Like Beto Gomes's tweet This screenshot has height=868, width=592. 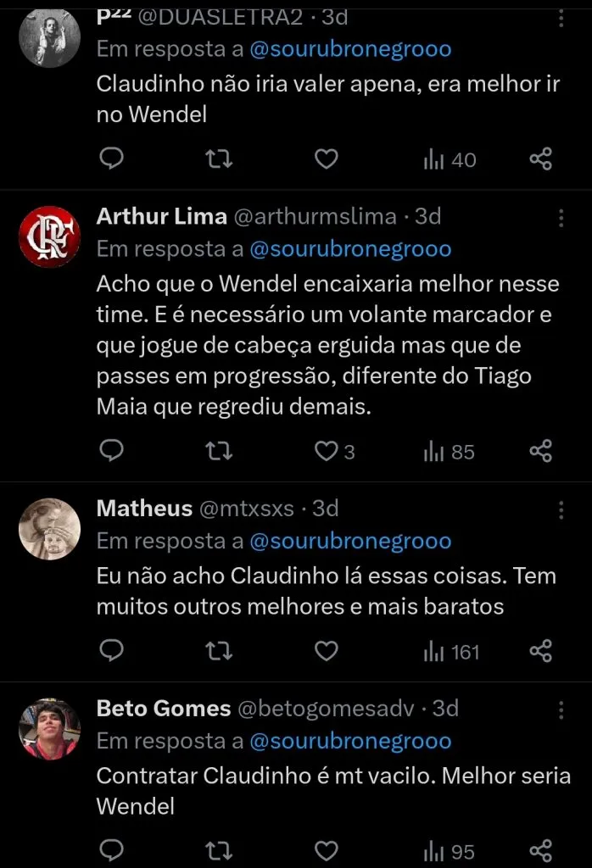(x=326, y=850)
